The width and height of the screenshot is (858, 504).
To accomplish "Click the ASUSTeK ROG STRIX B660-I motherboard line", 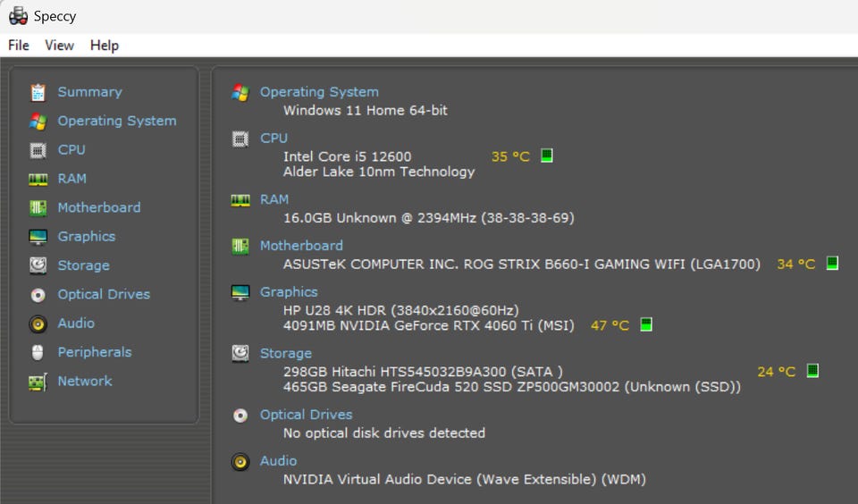I will [x=521, y=265].
